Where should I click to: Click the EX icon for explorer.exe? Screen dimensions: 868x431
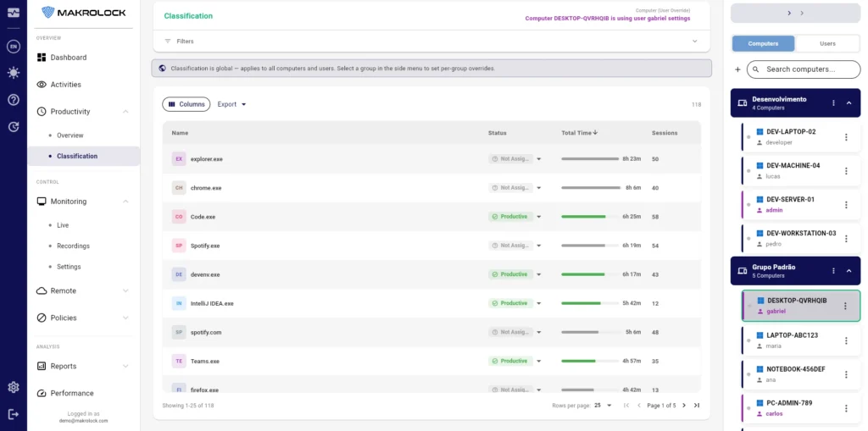[179, 159]
